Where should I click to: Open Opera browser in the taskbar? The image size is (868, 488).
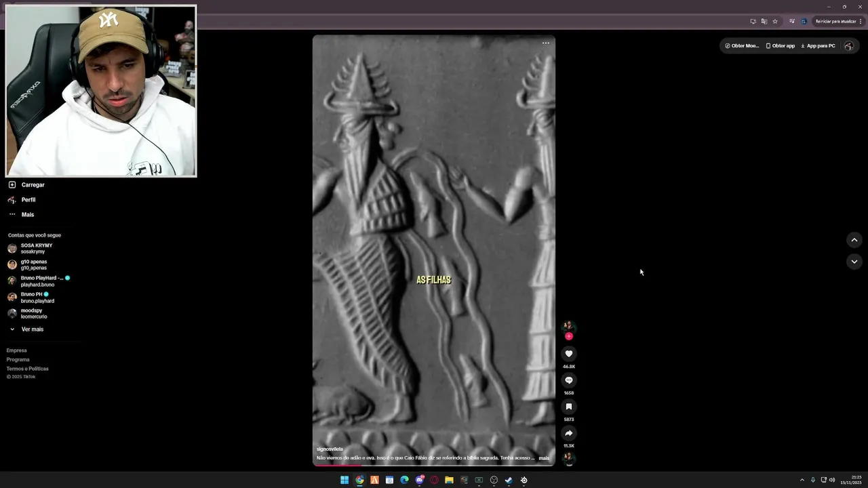pyautogui.click(x=434, y=480)
